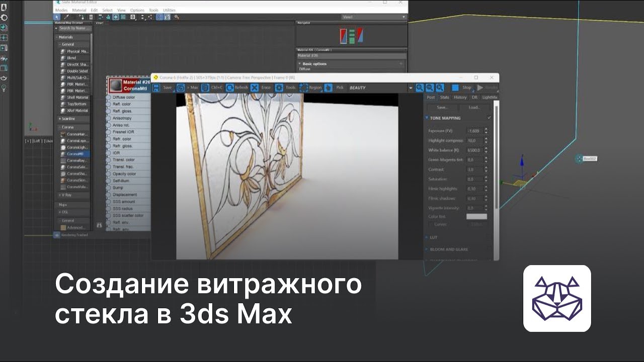Click the Refresh render icon

click(x=230, y=87)
